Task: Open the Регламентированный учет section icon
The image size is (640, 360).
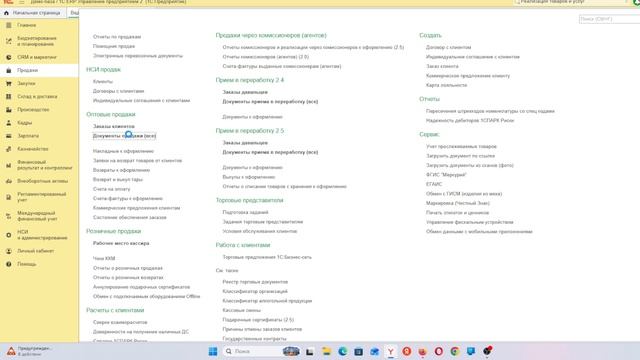Action: 9,197
